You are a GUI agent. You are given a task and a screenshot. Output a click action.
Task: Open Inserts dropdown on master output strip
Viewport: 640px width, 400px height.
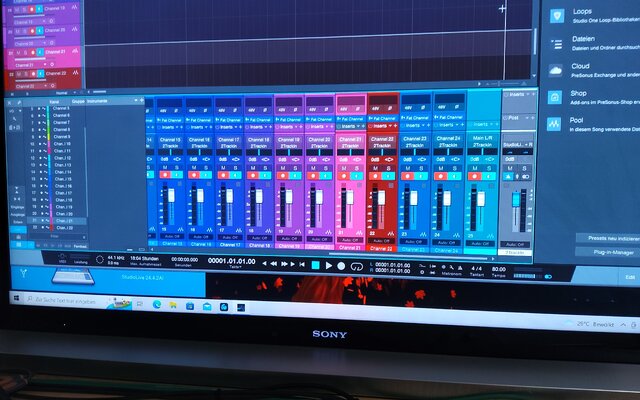527,94
